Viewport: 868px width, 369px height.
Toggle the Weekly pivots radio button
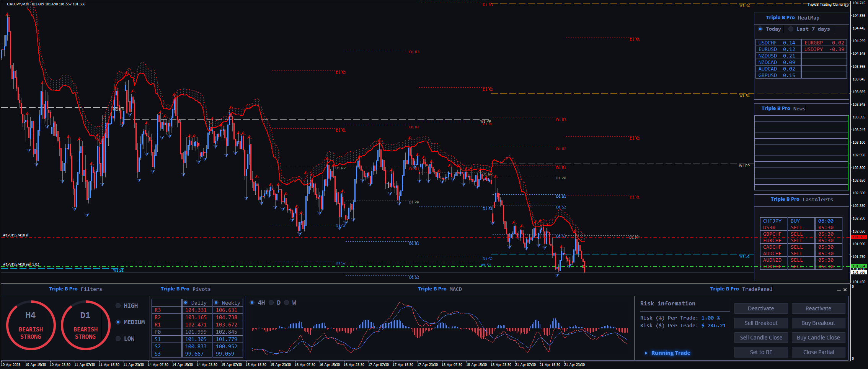216,303
